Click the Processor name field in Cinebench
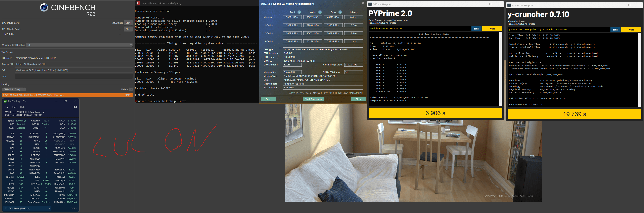644x213 pixels. (x=74, y=58)
